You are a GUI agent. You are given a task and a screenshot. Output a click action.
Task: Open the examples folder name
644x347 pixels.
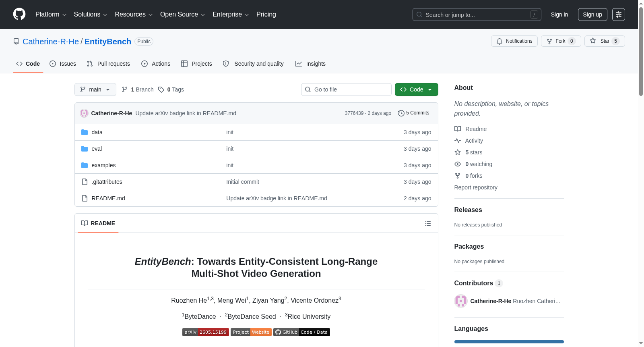103,165
